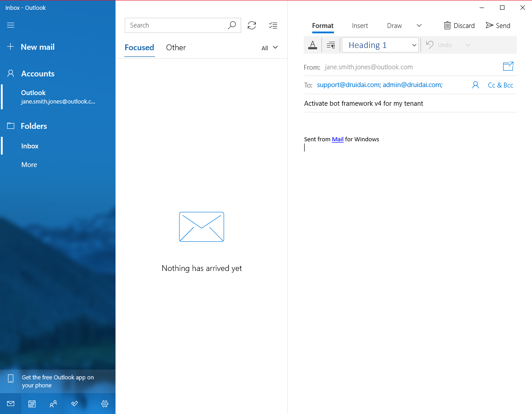
Task: Select the Outlook jane.smith.jones account
Action: [58, 97]
